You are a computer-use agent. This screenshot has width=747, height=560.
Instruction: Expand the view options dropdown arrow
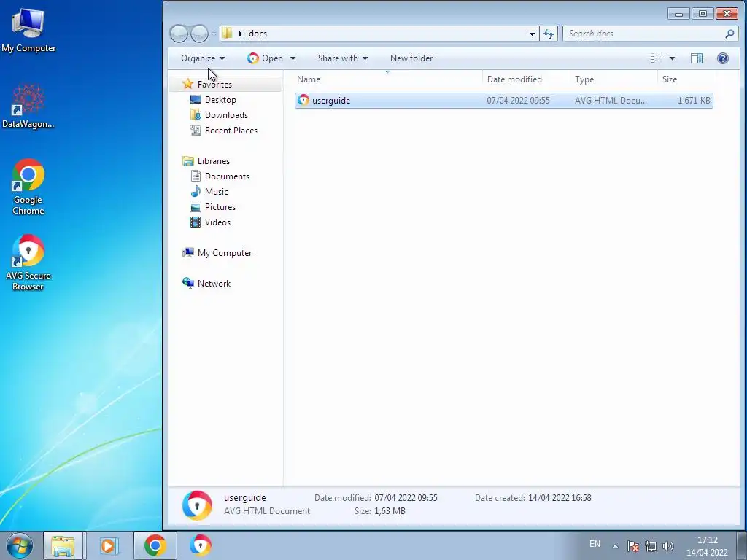[x=672, y=58]
